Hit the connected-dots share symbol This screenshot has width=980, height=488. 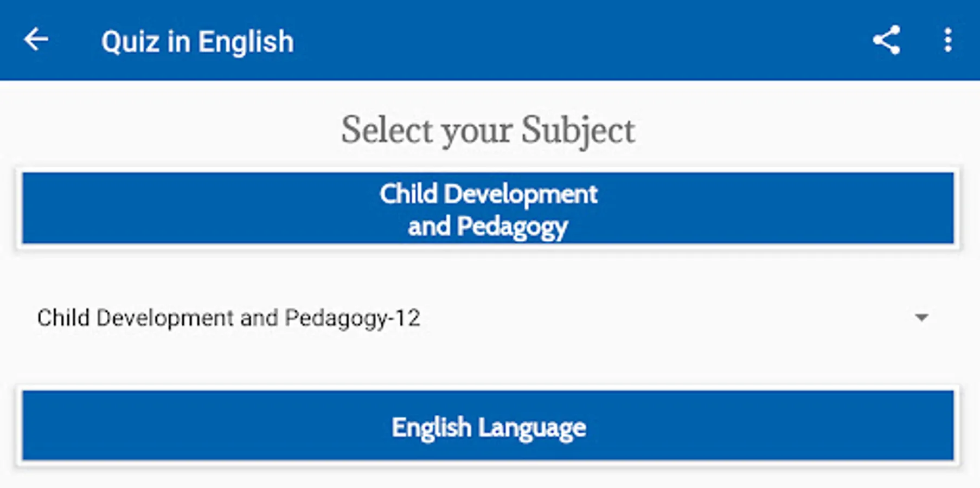pos(887,40)
